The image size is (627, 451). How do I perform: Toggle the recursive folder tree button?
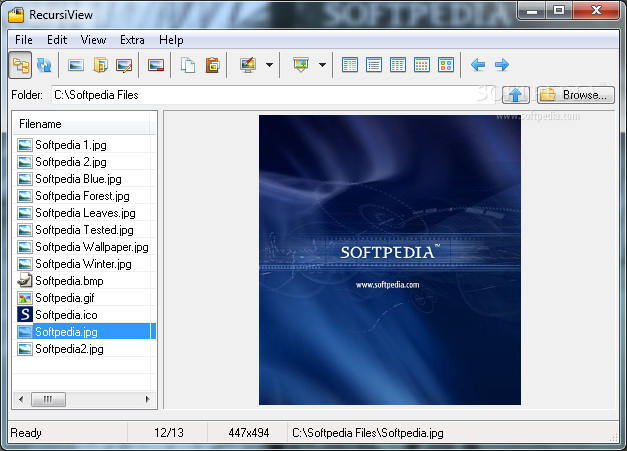point(20,65)
